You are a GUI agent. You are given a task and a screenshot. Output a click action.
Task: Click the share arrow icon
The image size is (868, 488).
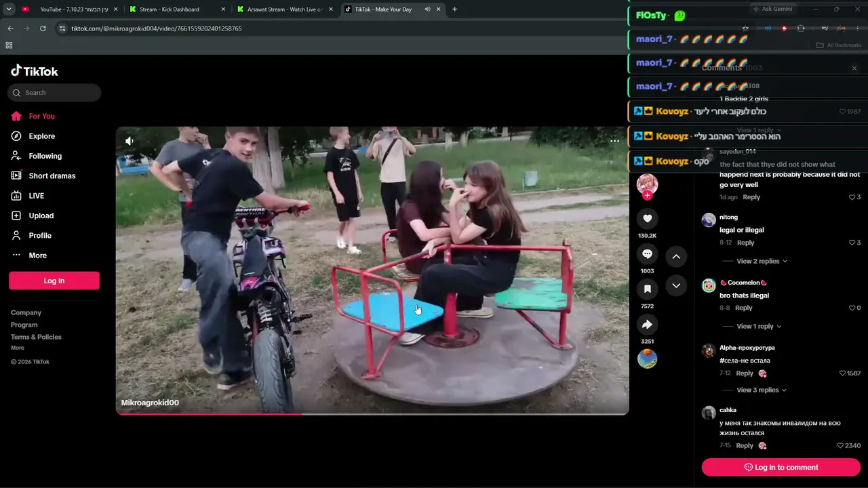click(x=647, y=324)
